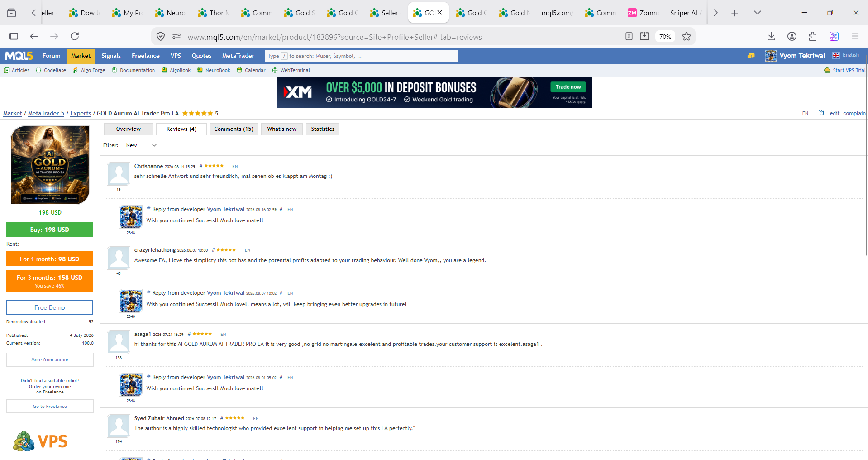Open the Firefox workspaces tab manager icon
Screen dimensions: 868x460
point(11,13)
